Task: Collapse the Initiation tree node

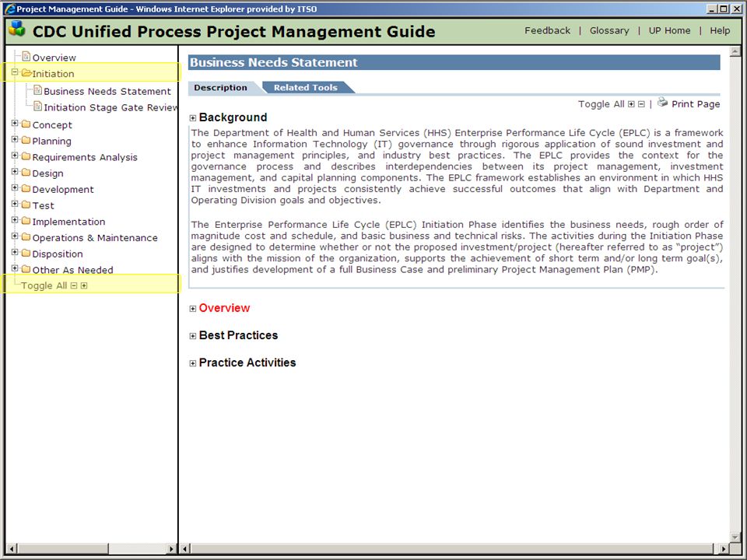Action: 15,72
